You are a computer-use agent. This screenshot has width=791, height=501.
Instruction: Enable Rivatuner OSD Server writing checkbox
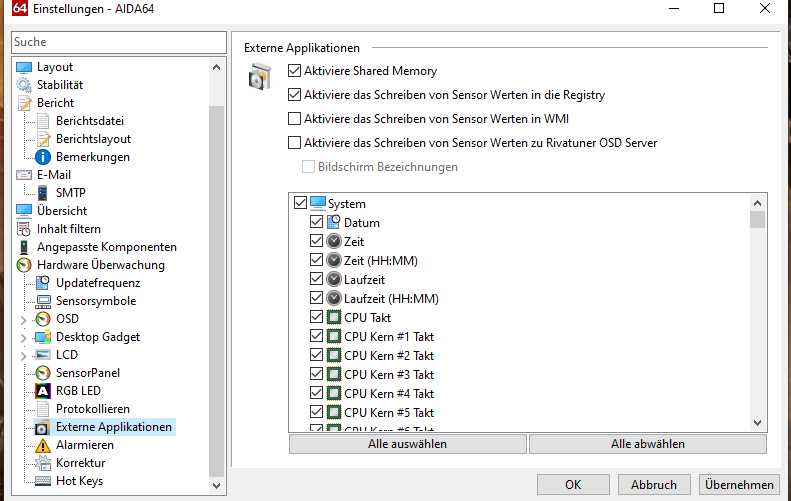pos(295,143)
